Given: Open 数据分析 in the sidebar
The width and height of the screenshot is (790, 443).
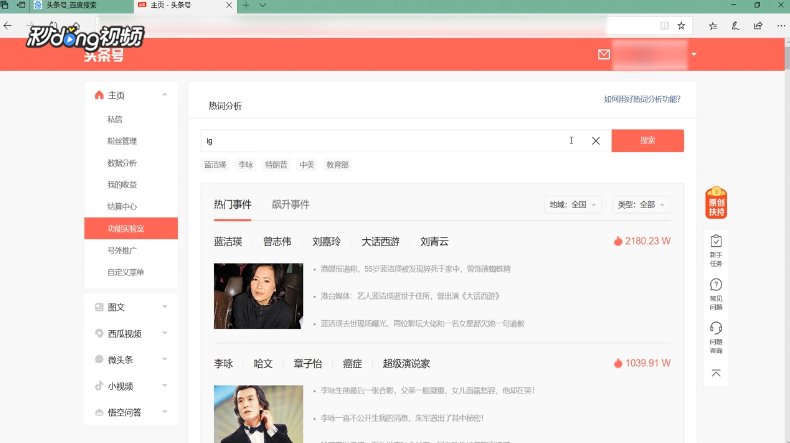Looking at the screenshot, I should (x=122, y=163).
